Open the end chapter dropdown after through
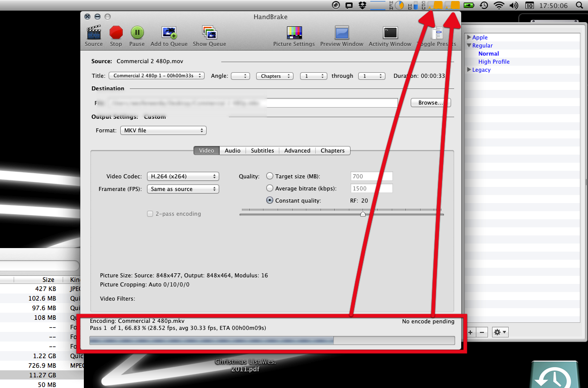The width and height of the screenshot is (588, 388). [x=372, y=76]
